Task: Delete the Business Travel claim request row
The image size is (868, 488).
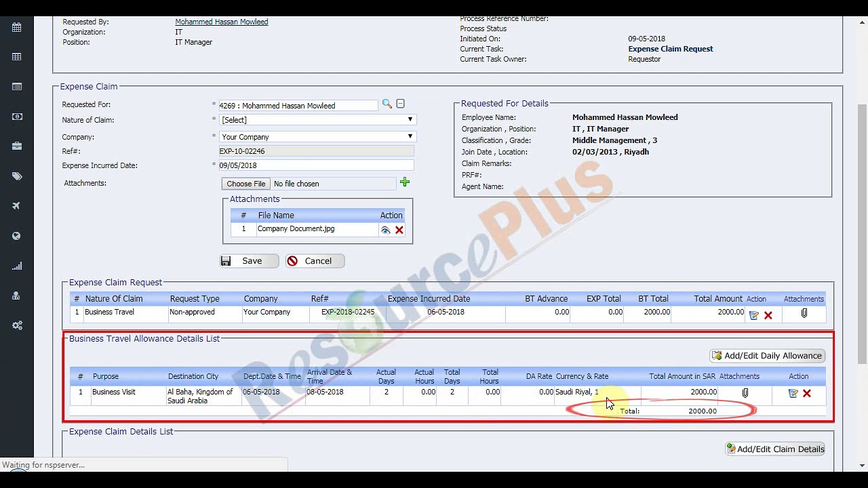Action: [x=768, y=315]
